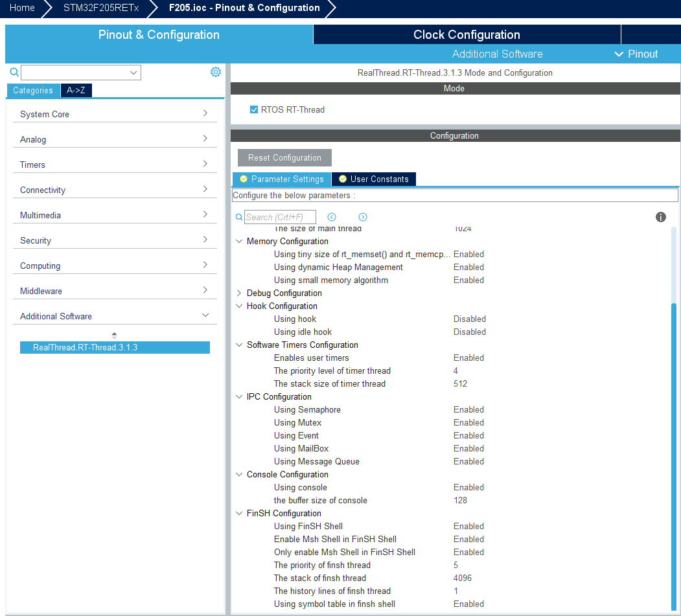Show the parameter information icon
The image size is (681, 616).
pyautogui.click(x=660, y=217)
